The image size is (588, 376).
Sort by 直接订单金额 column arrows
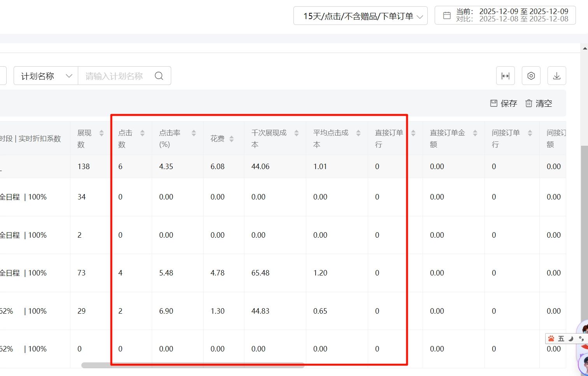point(475,133)
